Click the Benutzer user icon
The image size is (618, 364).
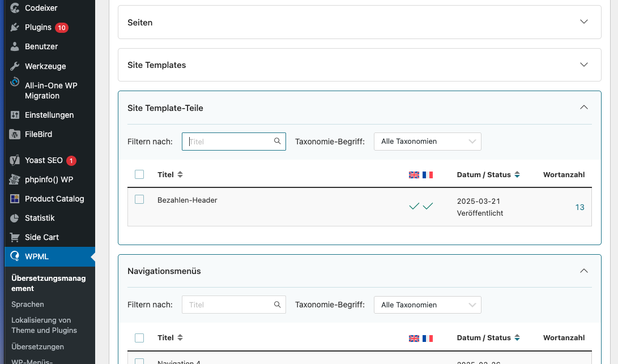(15, 46)
